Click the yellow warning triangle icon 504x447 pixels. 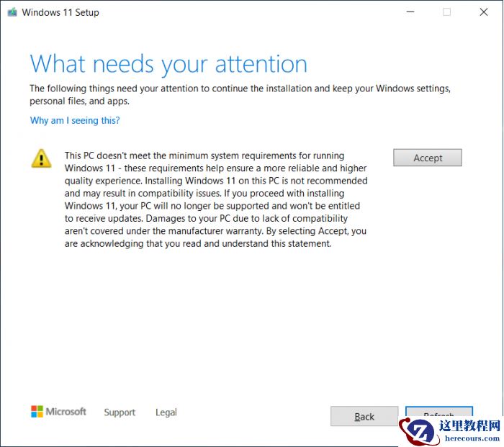(41, 158)
